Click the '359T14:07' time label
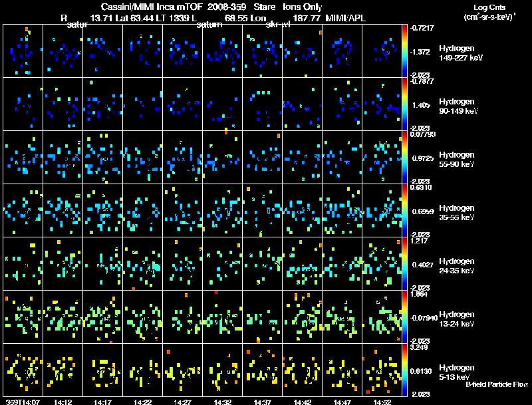Screen dimensions: 532x405 point(23,402)
